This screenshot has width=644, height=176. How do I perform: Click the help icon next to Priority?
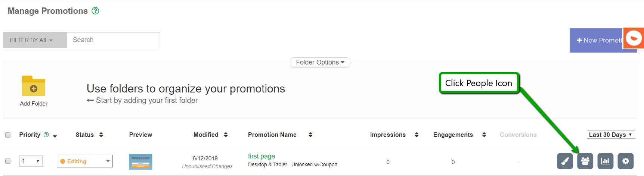(x=46, y=135)
